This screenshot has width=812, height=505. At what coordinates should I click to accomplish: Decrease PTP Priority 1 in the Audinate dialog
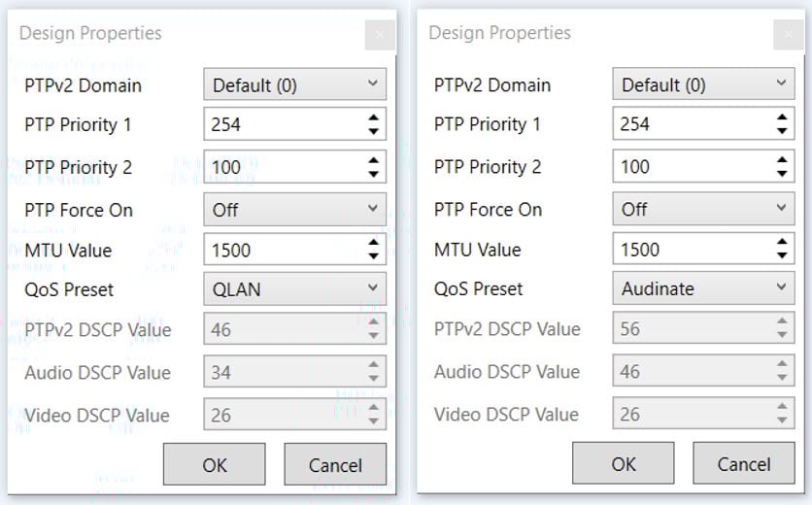pyautogui.click(x=782, y=131)
